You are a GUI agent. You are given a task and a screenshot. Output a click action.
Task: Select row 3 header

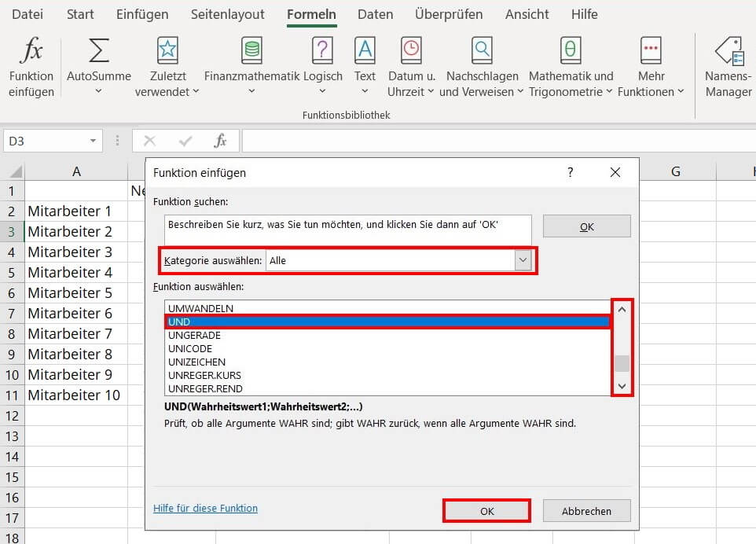click(x=12, y=232)
